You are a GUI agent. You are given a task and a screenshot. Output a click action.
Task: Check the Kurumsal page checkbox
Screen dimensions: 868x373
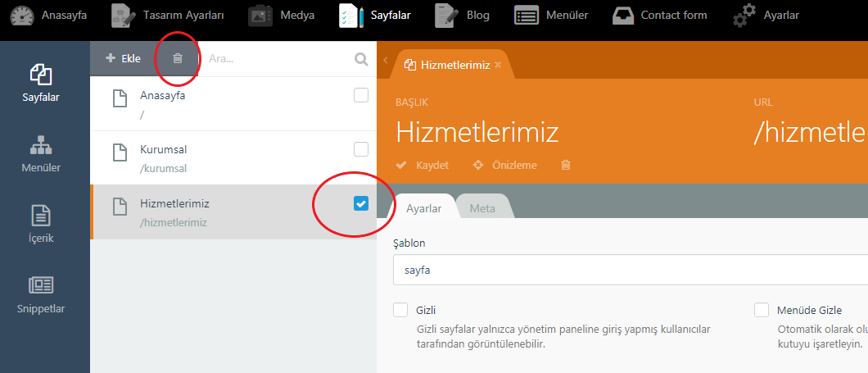click(x=361, y=150)
